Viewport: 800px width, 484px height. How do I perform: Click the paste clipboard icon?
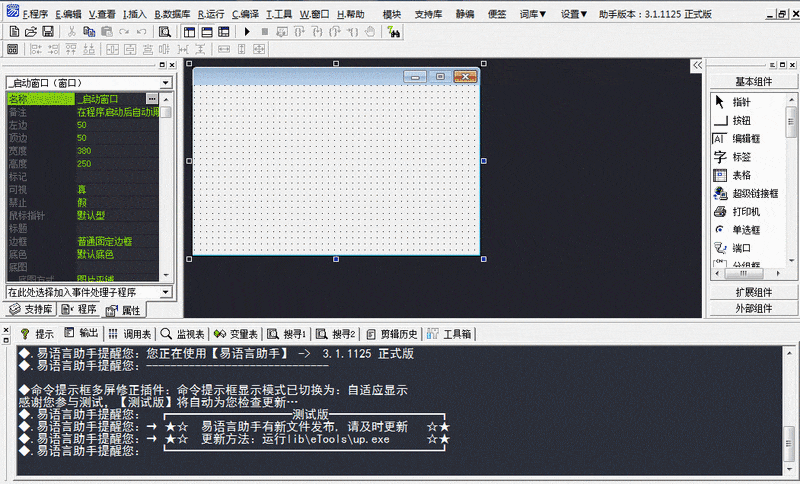107,32
